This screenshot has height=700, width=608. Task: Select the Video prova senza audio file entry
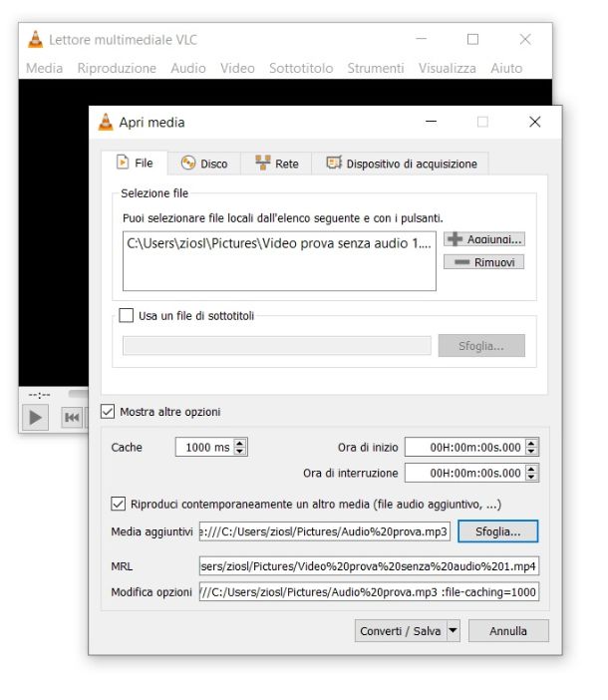pyautogui.click(x=279, y=243)
